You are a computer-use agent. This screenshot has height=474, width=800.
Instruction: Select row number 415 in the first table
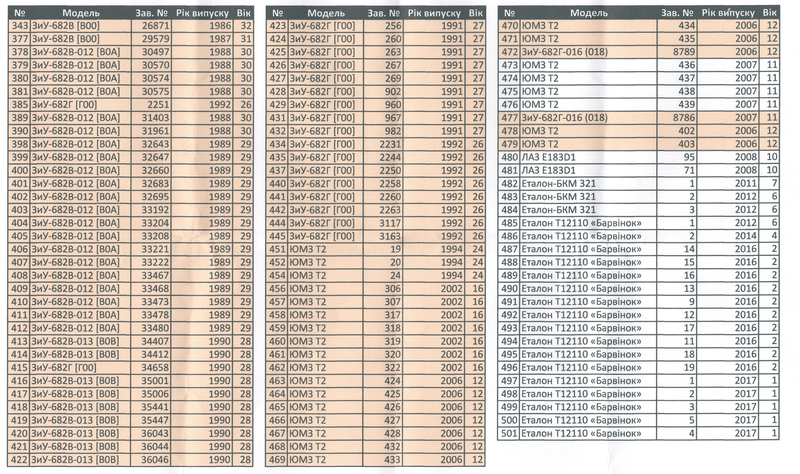pos(19,368)
